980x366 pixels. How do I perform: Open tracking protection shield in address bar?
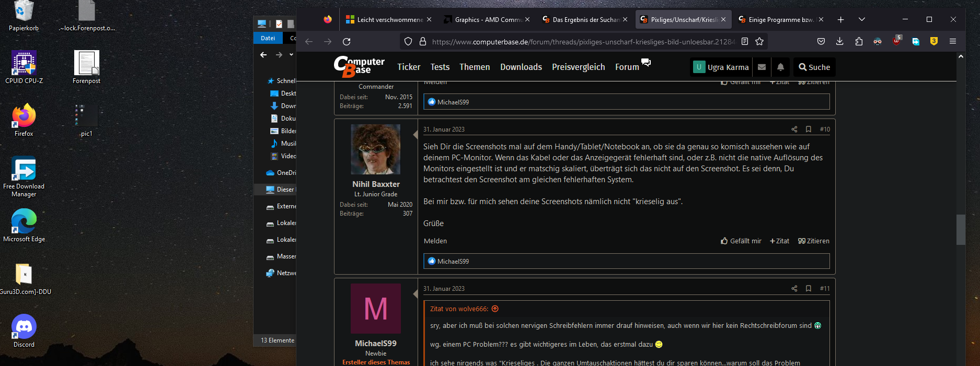(408, 42)
